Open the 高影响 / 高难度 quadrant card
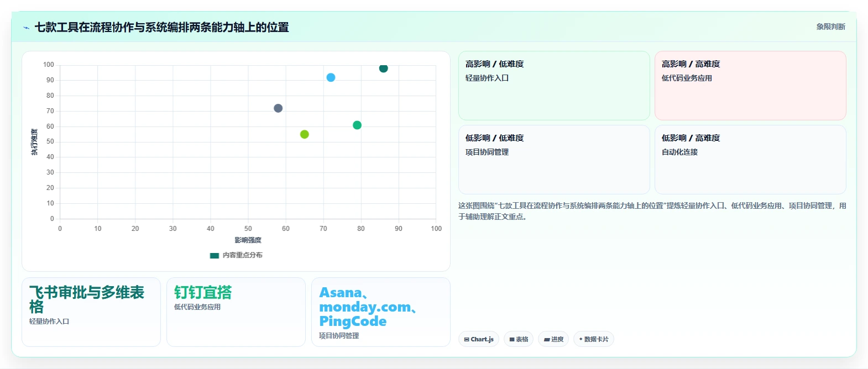Viewport: 868px width, 369px height. (x=750, y=86)
